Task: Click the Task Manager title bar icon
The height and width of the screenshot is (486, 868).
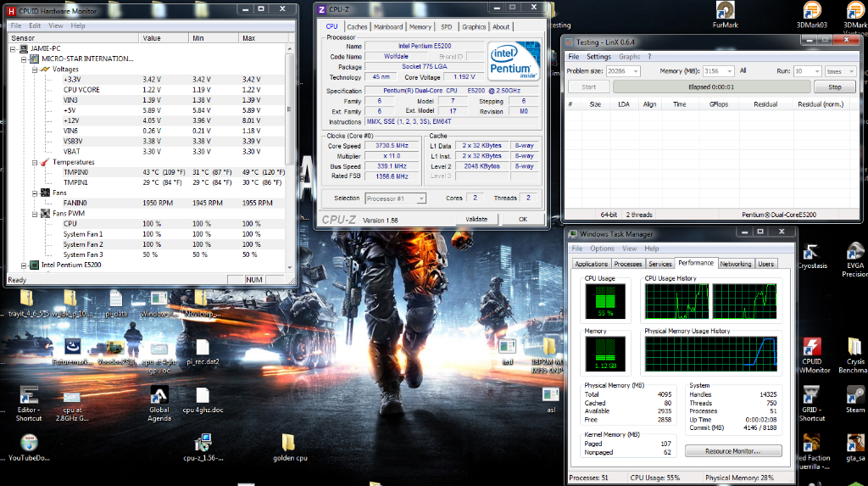Action: (572, 234)
